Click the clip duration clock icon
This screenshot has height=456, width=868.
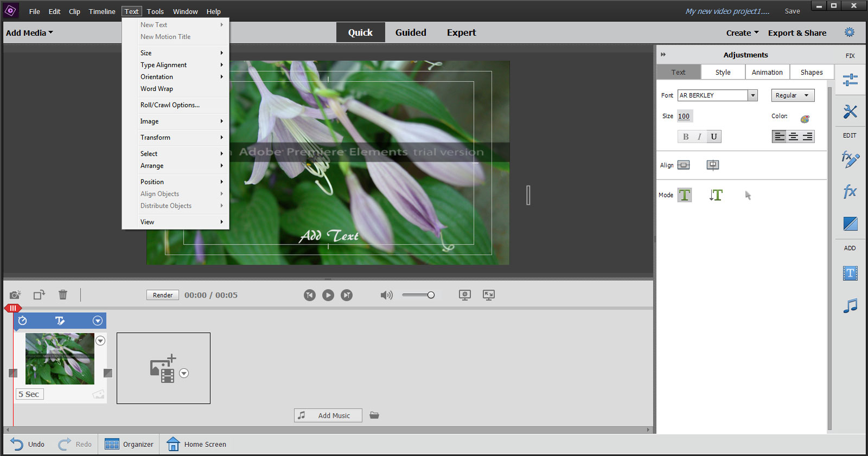22,320
